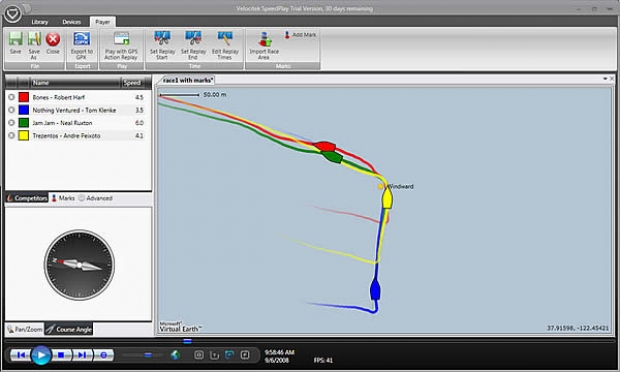Switch to the Marks panel tab
This screenshot has height=372, width=620.
63,198
